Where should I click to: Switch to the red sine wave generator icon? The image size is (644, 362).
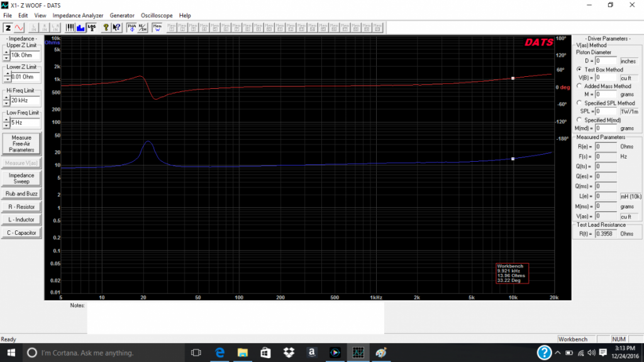19,28
